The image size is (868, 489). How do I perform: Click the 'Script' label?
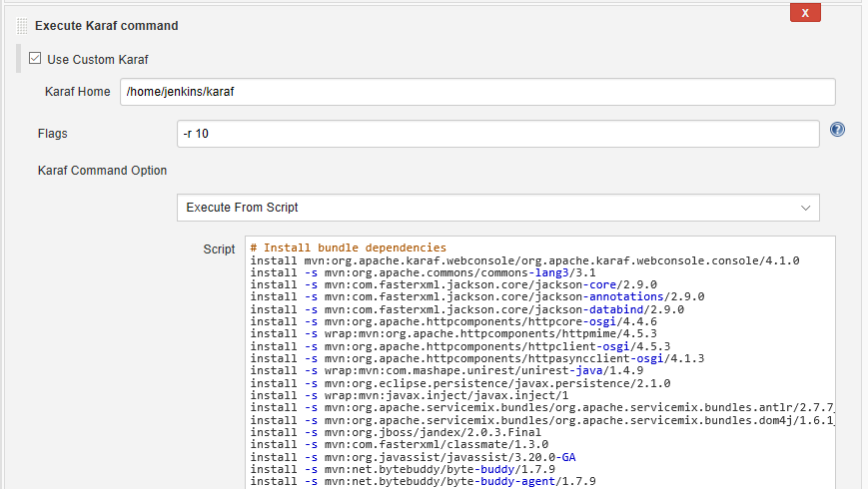219,248
